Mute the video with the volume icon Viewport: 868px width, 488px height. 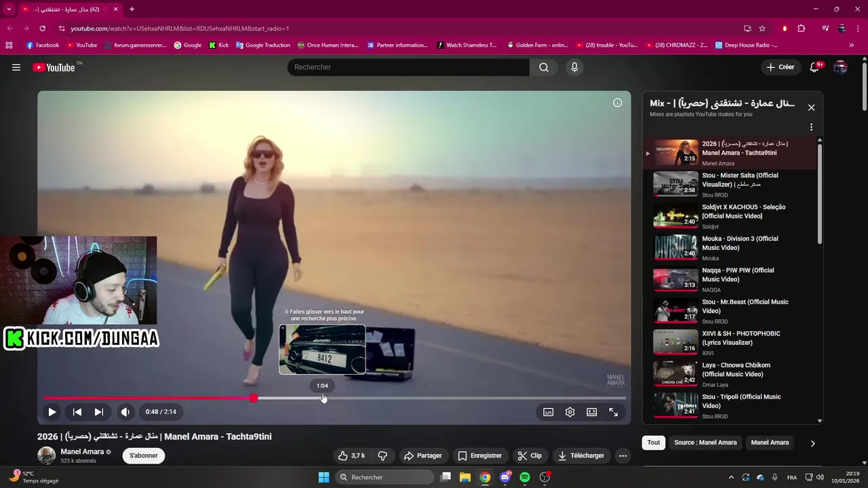click(x=125, y=411)
